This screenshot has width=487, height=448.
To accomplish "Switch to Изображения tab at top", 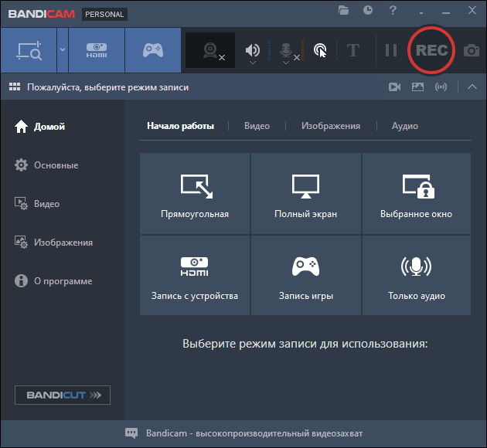I will (331, 126).
